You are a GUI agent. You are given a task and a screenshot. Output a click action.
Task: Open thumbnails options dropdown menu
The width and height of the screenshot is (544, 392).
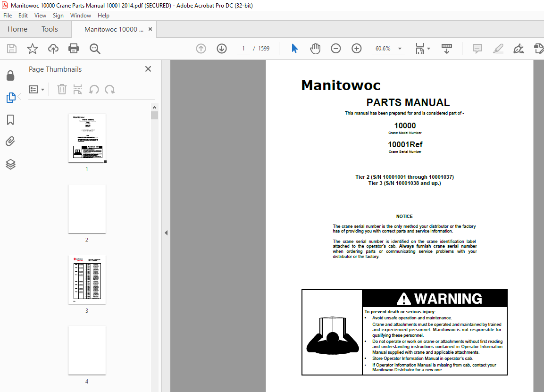pyautogui.click(x=37, y=90)
